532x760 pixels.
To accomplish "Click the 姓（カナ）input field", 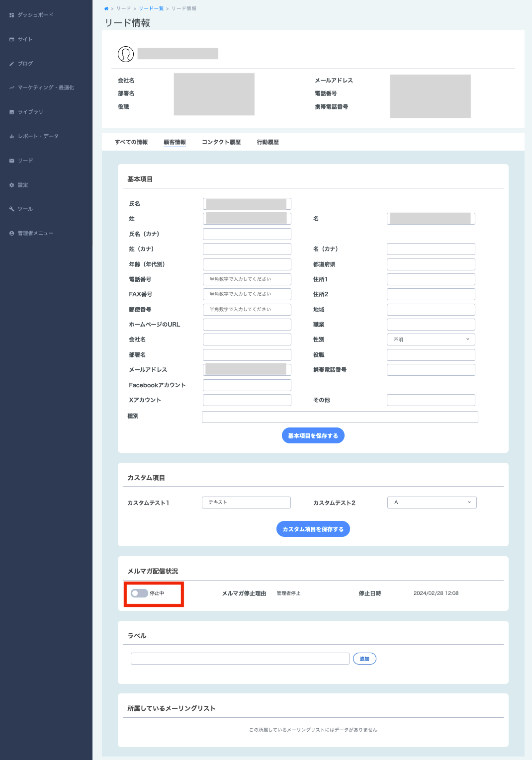I will (x=247, y=249).
